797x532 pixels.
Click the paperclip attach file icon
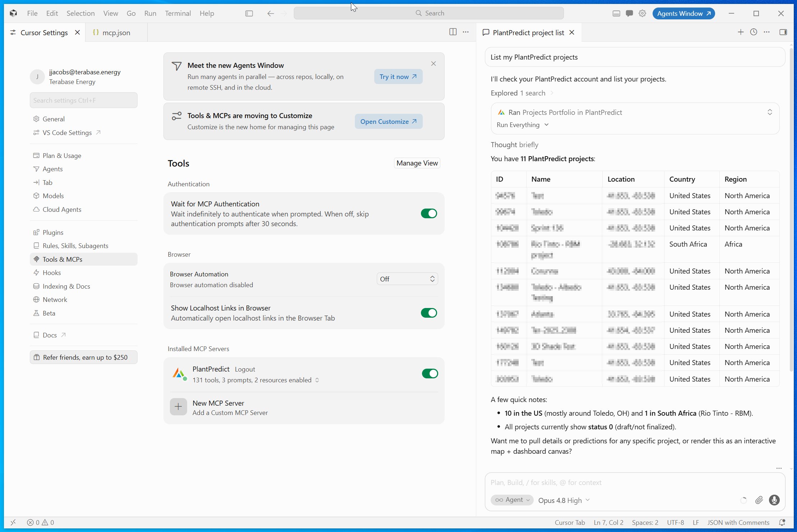(759, 500)
